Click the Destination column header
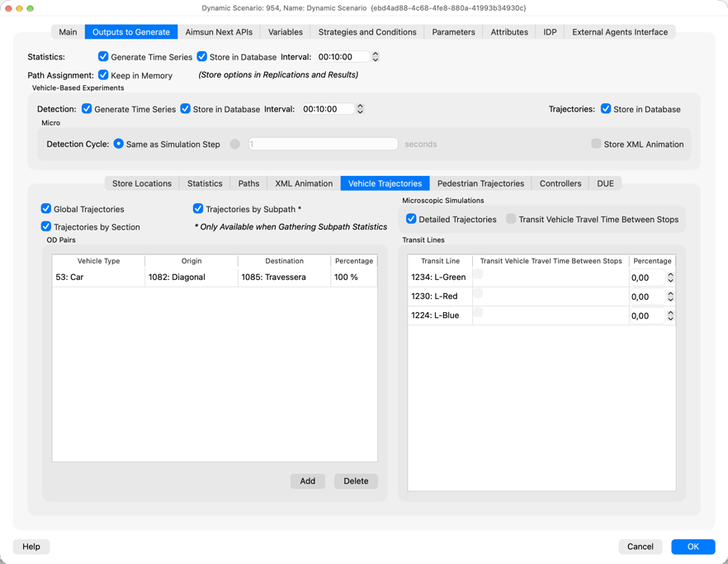 pos(284,261)
